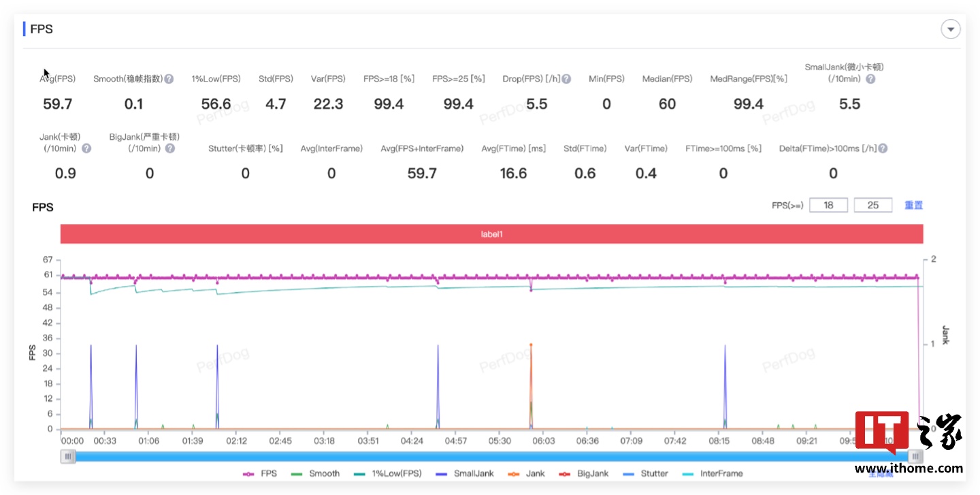Click left handle of time range slider
980x495 pixels.
68,457
